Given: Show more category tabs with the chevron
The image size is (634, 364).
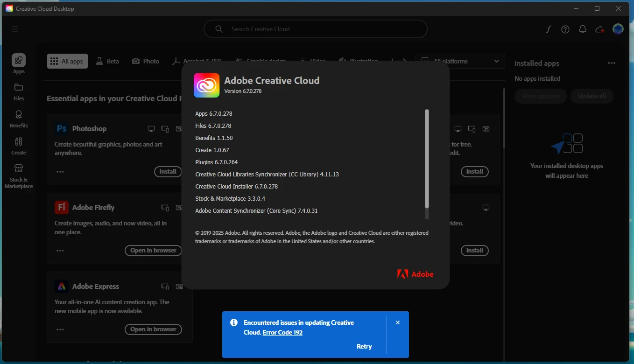Looking at the screenshot, I should (404, 61).
